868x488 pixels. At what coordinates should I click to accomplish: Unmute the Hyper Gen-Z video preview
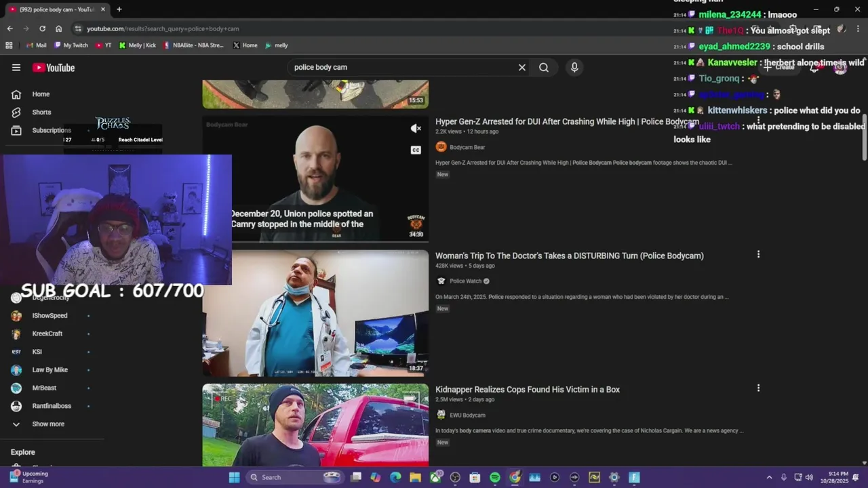tap(416, 128)
